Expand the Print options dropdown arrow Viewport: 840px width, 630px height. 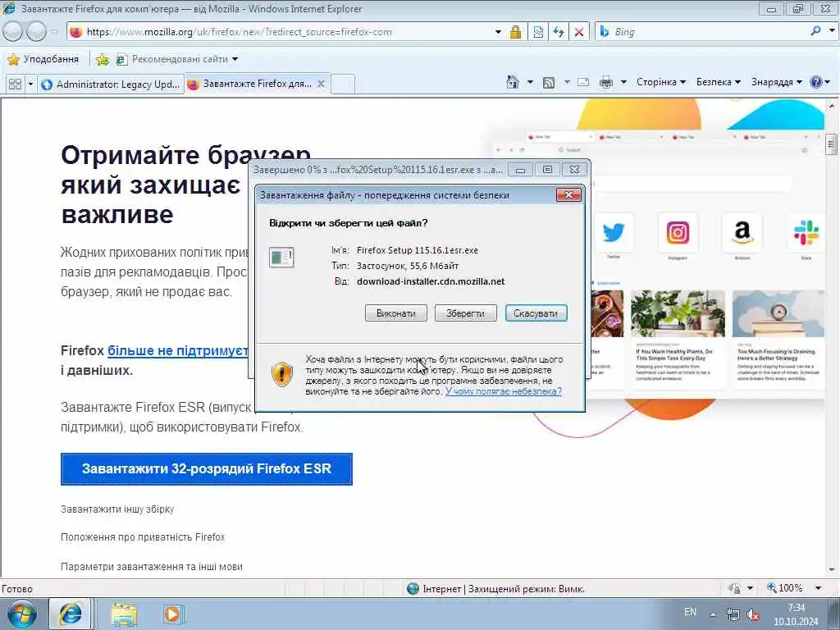(623, 82)
